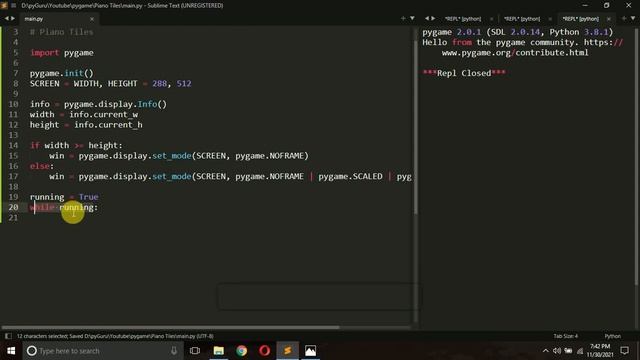Open tab list dropdown of main.py pane
Screen dimensions: 640x360
[x=412, y=18]
